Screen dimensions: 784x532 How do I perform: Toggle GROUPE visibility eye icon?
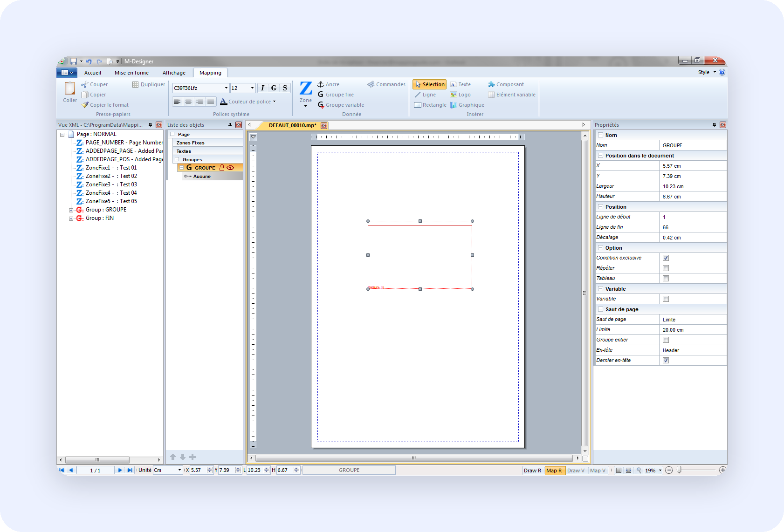click(x=230, y=168)
